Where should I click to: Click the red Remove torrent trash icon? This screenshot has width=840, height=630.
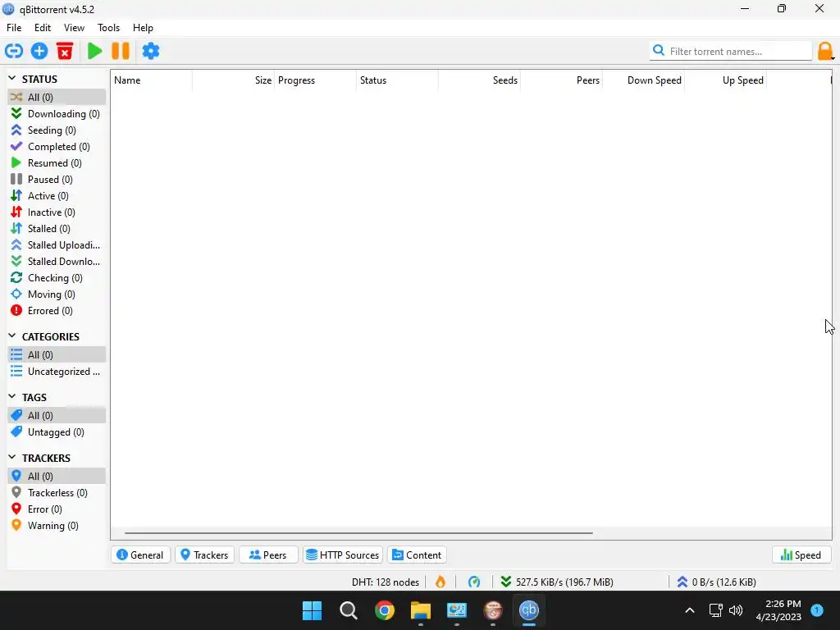pos(65,51)
